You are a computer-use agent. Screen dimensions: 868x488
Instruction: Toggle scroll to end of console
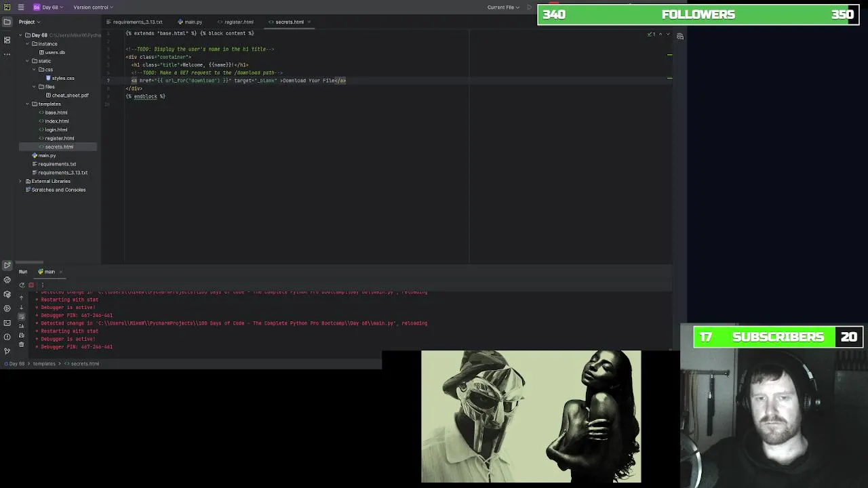coord(21,326)
